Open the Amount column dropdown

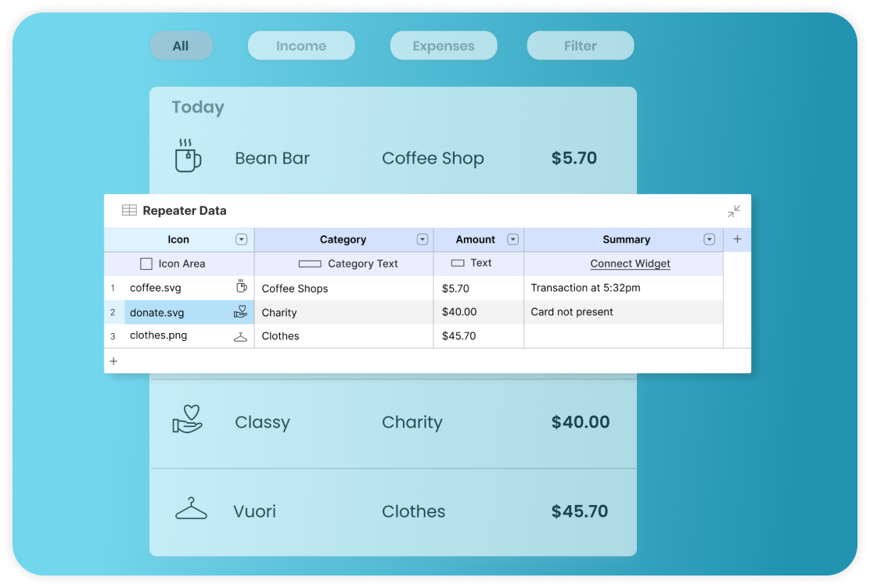point(512,239)
